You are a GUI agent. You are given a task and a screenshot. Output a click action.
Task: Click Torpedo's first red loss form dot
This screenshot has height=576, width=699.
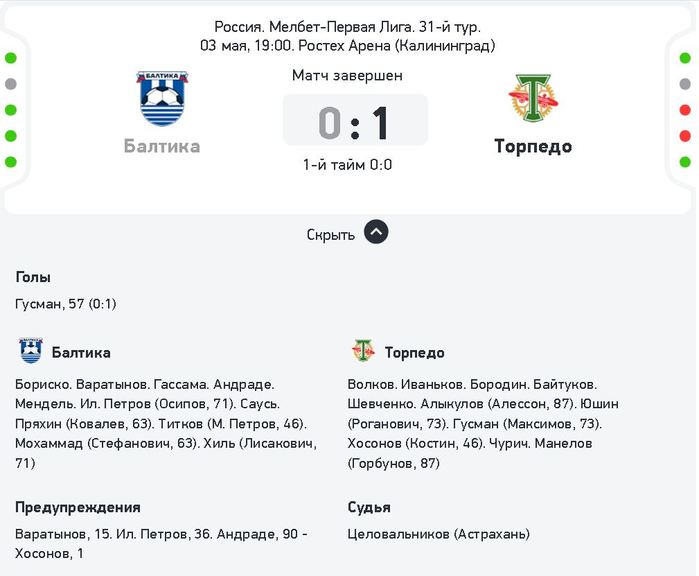pos(685,110)
